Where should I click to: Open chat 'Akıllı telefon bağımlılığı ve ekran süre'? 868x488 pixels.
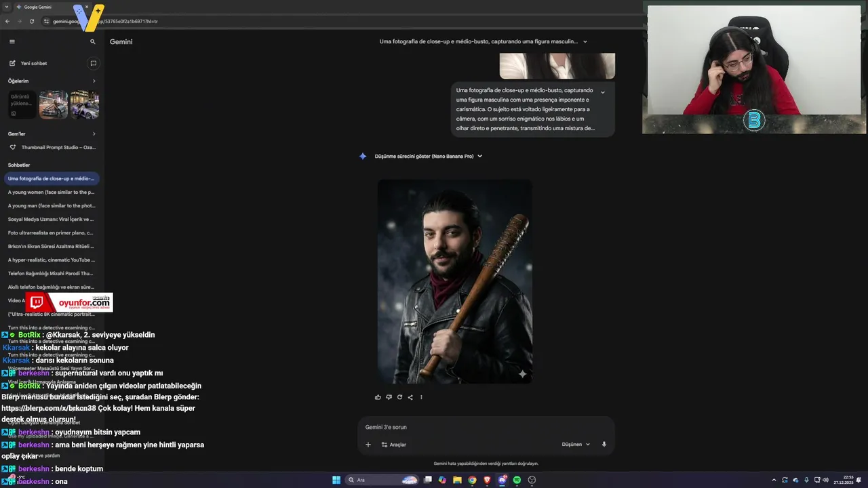click(x=52, y=287)
